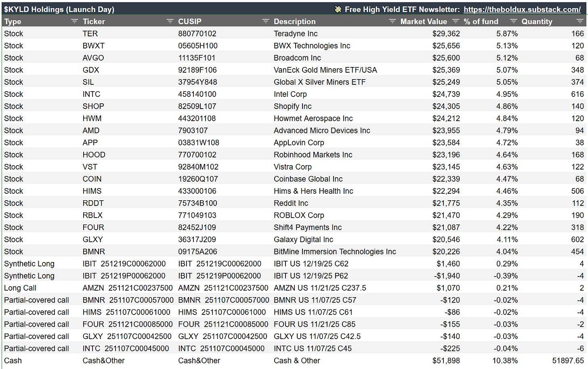Viewport: 588px width, 369px height.
Task: Select the Quantity header cell
Action: [x=537, y=21]
